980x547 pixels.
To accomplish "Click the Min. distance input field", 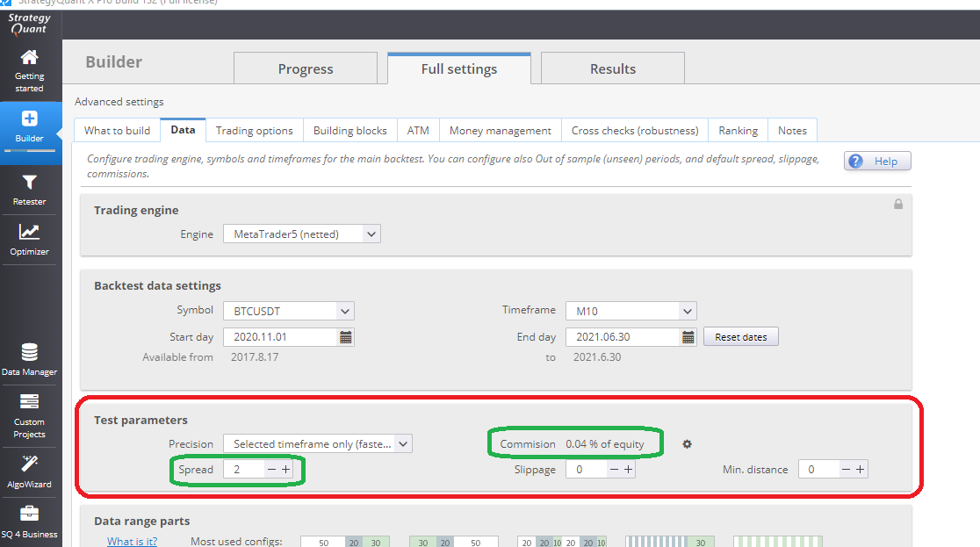I will [x=818, y=470].
